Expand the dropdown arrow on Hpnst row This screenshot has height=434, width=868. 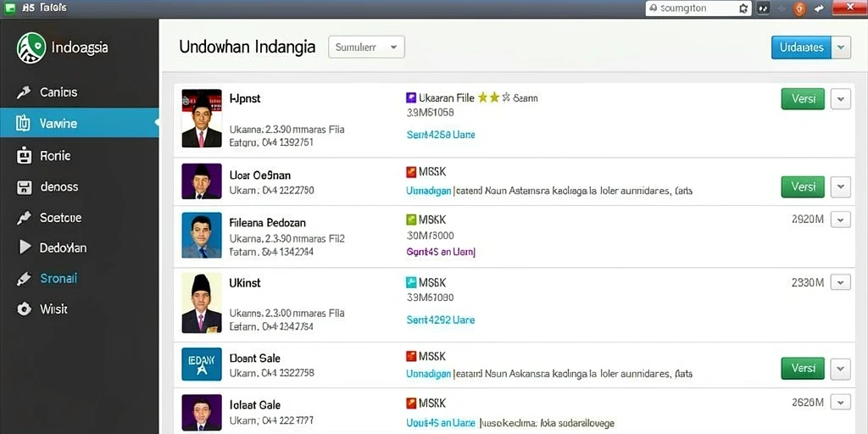[x=840, y=99]
